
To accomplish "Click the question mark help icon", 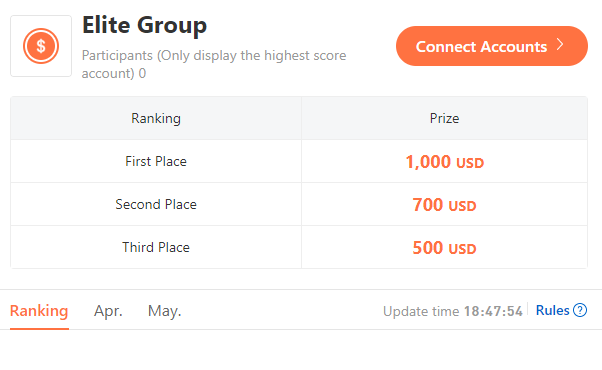I will click(580, 310).
